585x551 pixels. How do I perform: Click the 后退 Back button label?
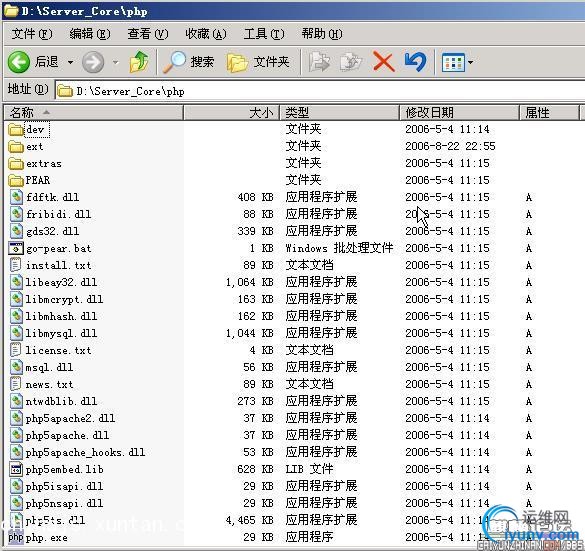[x=47, y=62]
